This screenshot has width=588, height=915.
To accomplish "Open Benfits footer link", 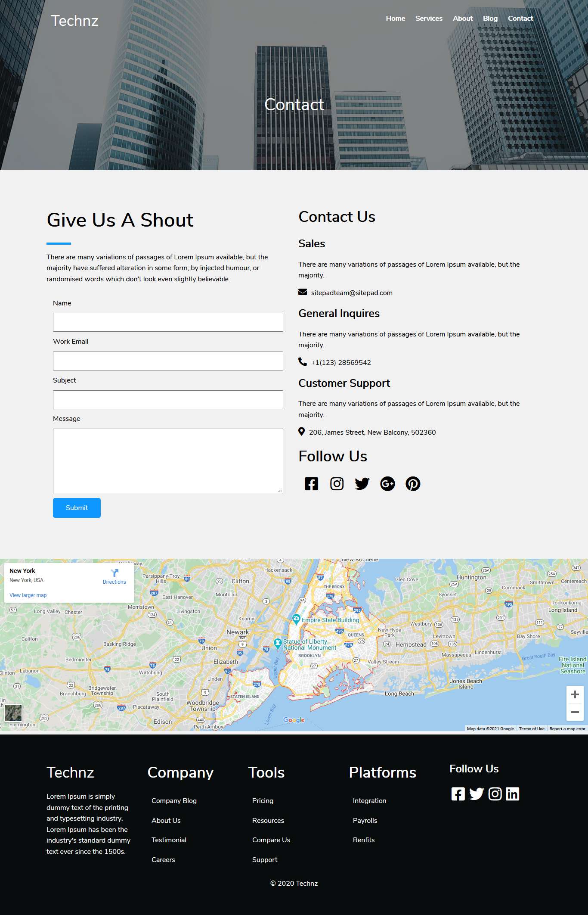I will tap(364, 840).
